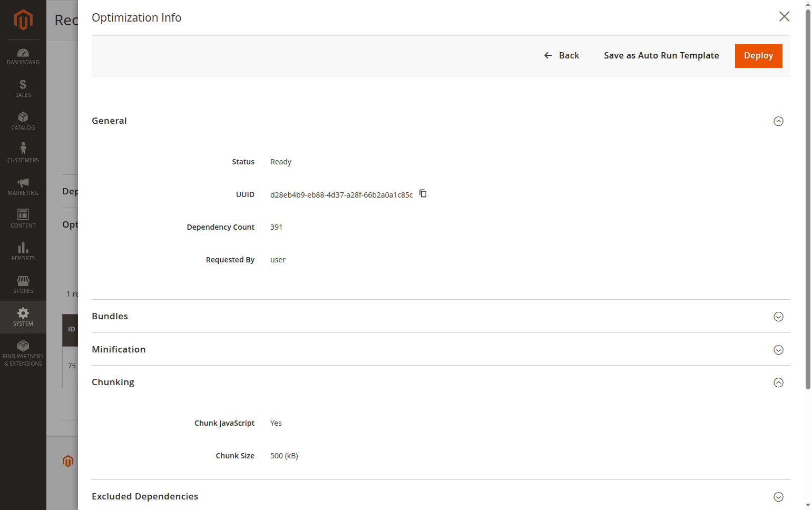Click the Optimization Info title
The width and height of the screenshot is (812, 510).
(x=136, y=17)
